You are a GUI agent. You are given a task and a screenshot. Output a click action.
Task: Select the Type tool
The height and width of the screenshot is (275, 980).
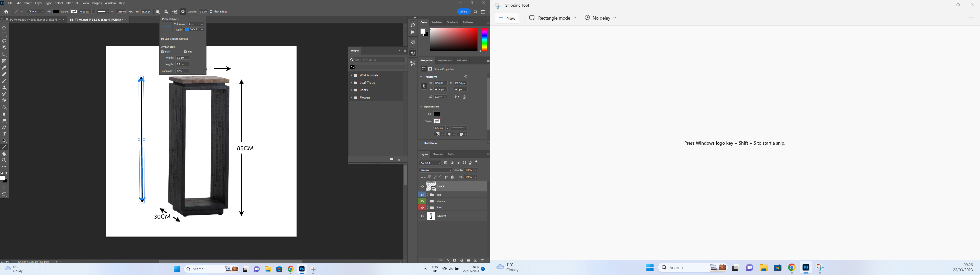pyautogui.click(x=4, y=134)
